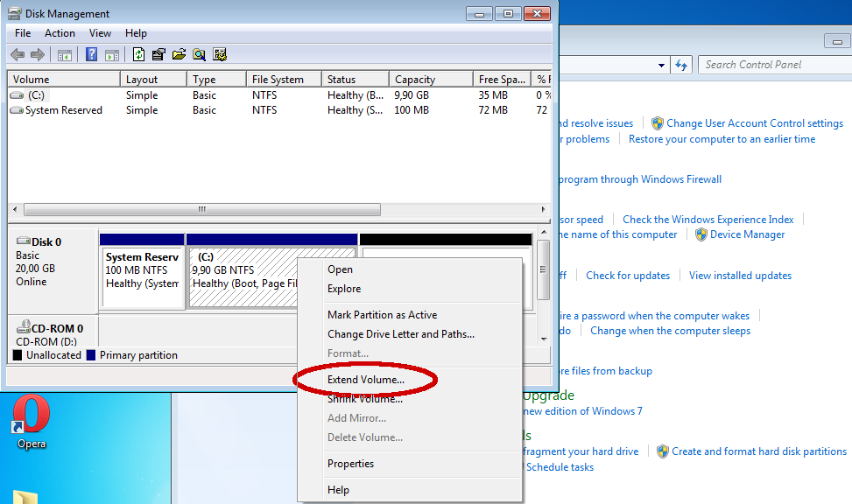Click the Back arrow in Disk Management toolbar
Viewport: 852px width, 504px height.
click(x=17, y=55)
